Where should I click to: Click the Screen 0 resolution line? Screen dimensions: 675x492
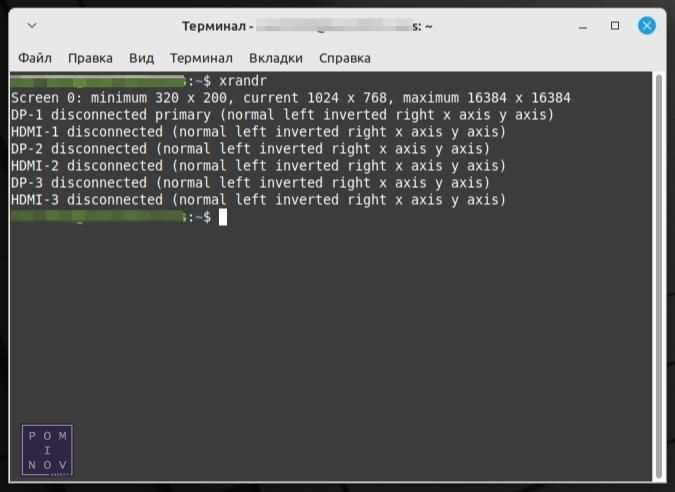tap(291, 98)
